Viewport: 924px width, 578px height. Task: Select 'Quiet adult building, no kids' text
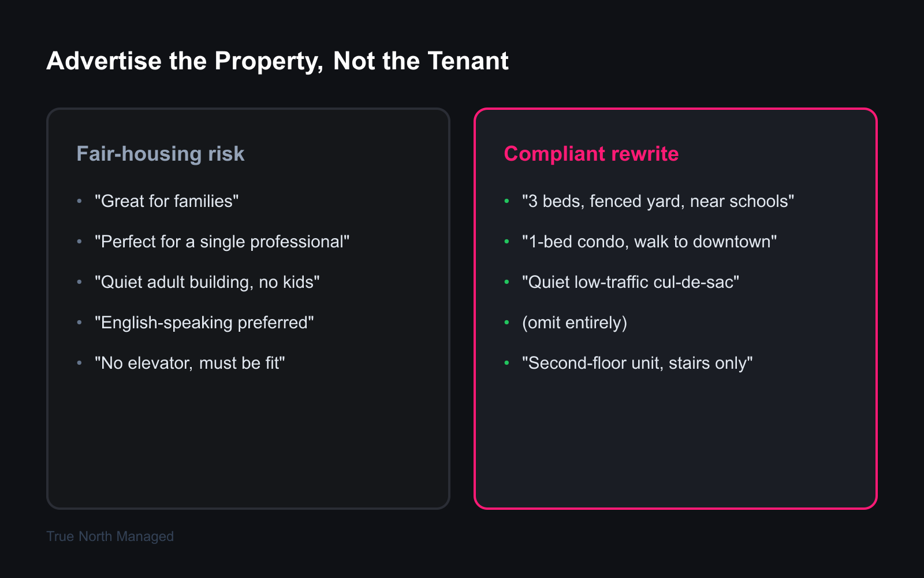207,282
